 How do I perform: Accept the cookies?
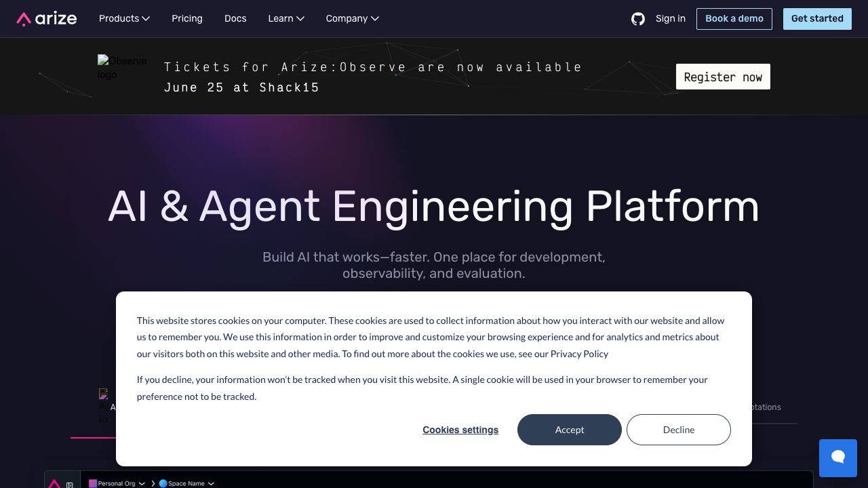[x=569, y=430]
